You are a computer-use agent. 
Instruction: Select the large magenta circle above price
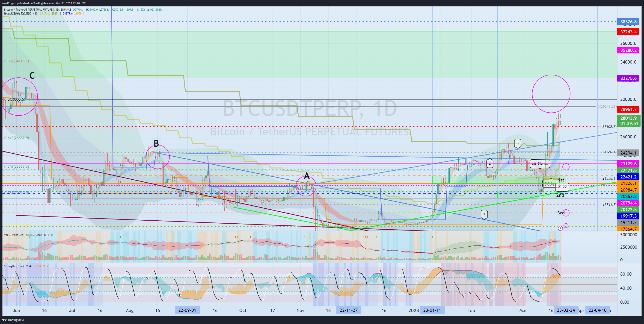click(551, 94)
